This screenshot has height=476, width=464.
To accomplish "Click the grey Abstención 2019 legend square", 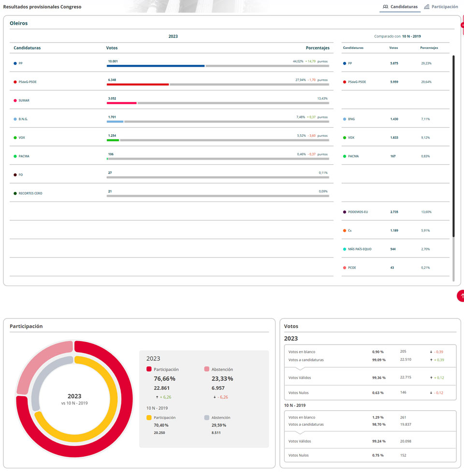I will tap(207, 418).
